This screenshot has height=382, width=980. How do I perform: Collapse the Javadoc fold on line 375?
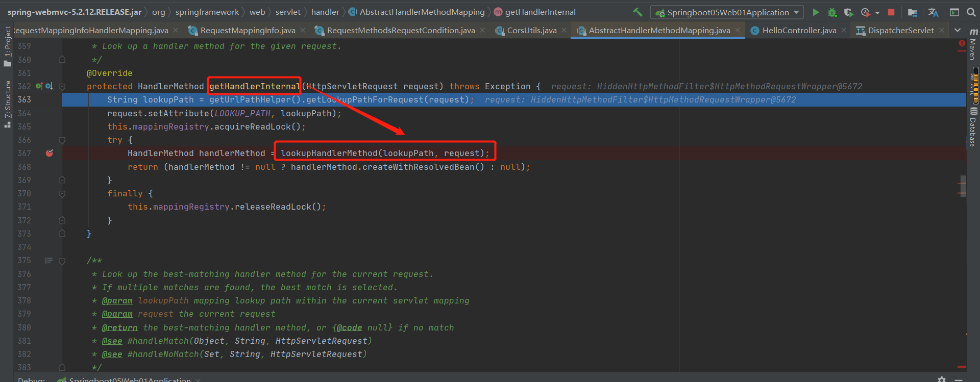click(62, 261)
